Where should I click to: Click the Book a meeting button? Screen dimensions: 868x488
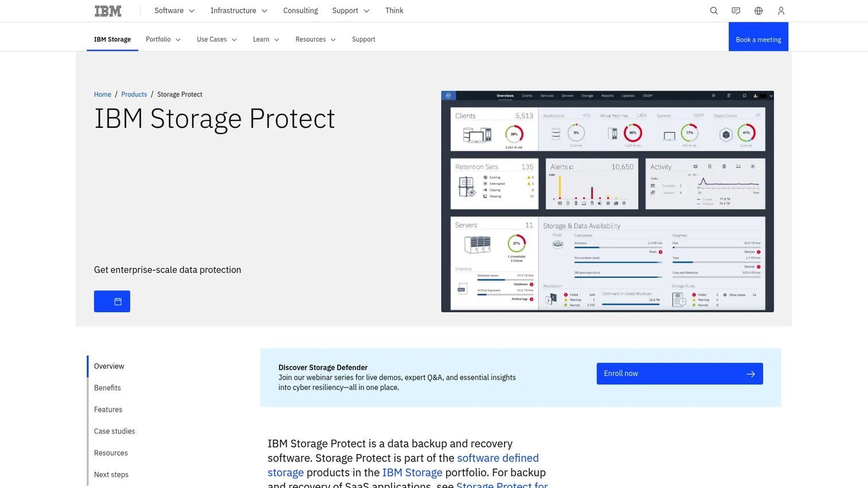[x=758, y=37]
